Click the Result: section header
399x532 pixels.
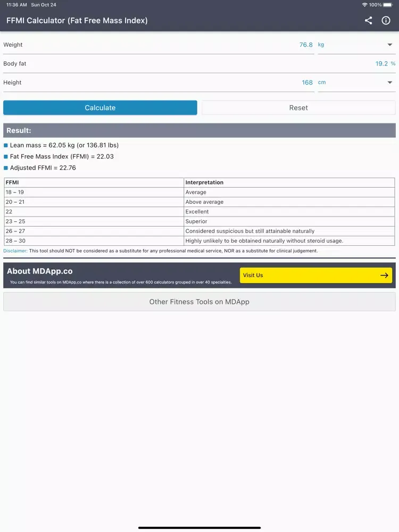coord(199,130)
